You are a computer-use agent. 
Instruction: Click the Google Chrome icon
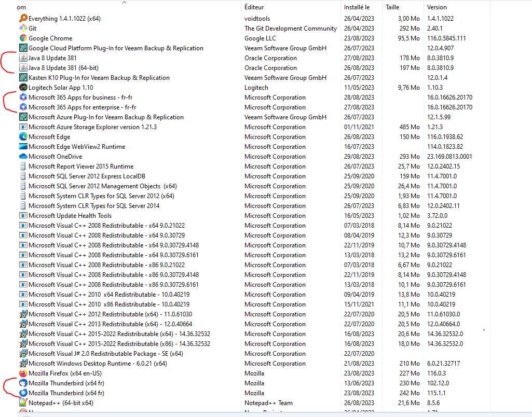tap(23, 38)
